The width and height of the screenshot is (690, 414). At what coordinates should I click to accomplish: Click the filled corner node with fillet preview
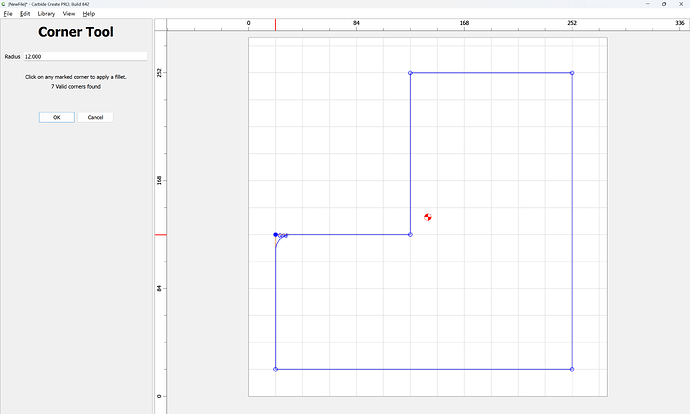point(275,234)
